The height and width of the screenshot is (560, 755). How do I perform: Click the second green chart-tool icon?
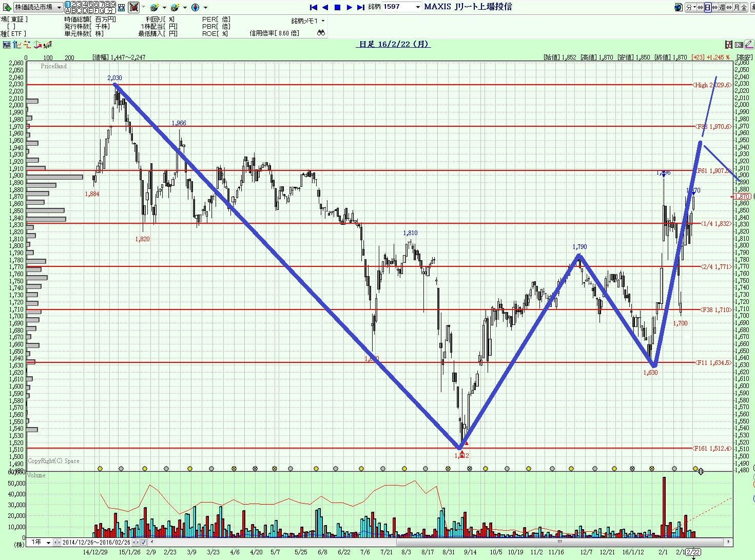[x=175, y=7]
